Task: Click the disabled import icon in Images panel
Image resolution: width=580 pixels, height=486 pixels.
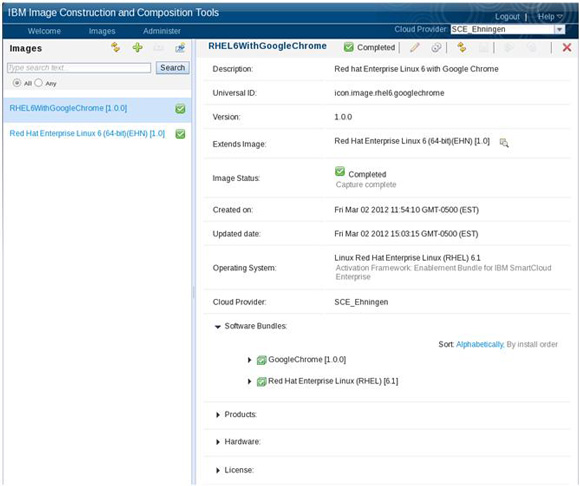Action: (x=159, y=47)
